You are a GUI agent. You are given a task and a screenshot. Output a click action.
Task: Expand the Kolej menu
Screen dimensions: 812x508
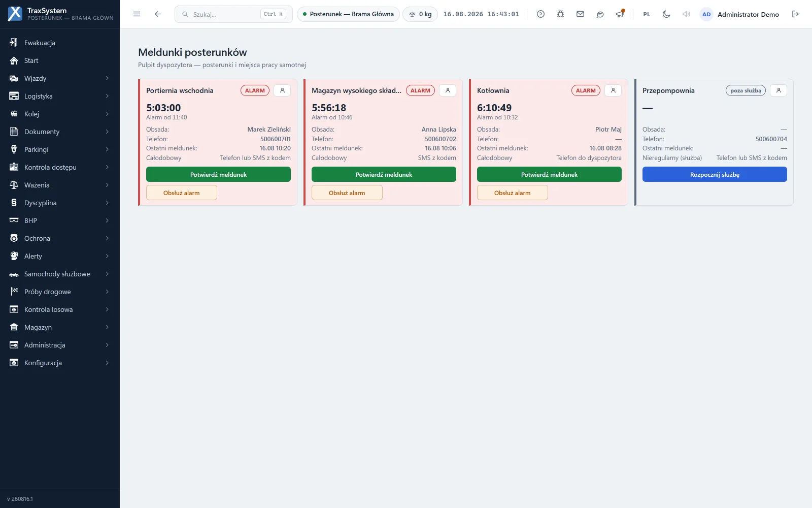click(60, 114)
